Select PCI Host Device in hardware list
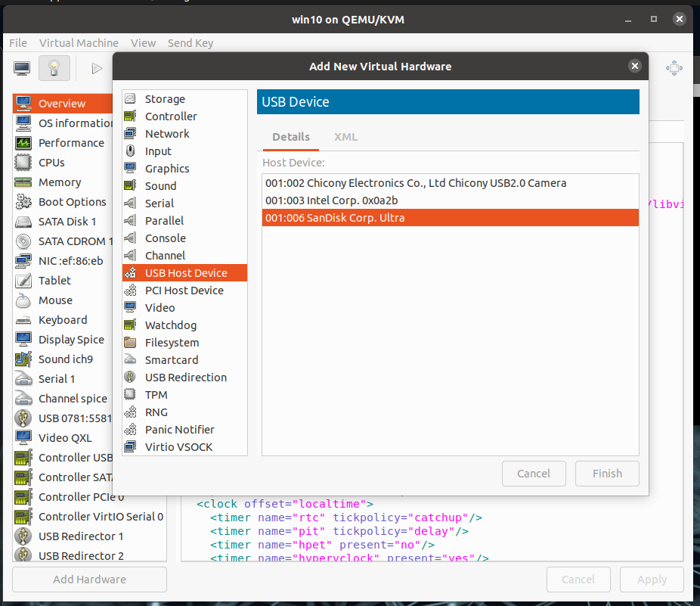The height and width of the screenshot is (606, 700). point(184,291)
